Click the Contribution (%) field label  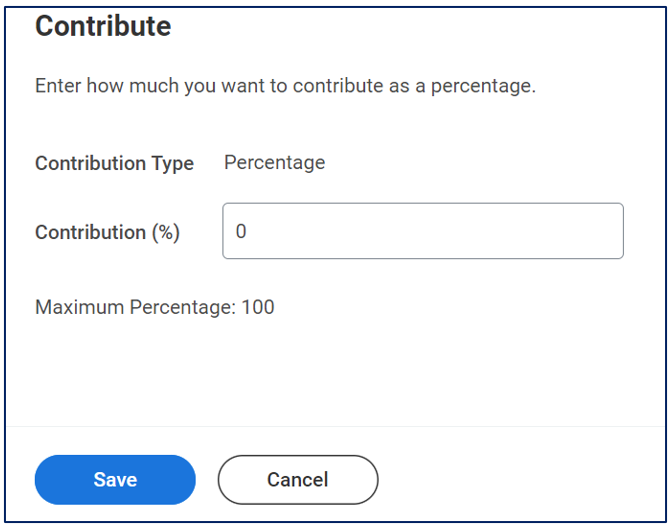tap(107, 232)
